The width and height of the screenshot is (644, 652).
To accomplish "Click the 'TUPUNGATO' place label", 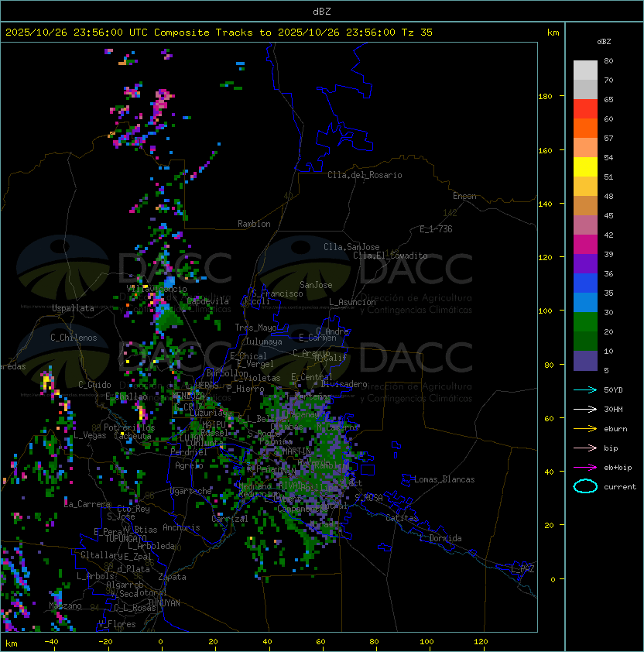I will click(126, 538).
